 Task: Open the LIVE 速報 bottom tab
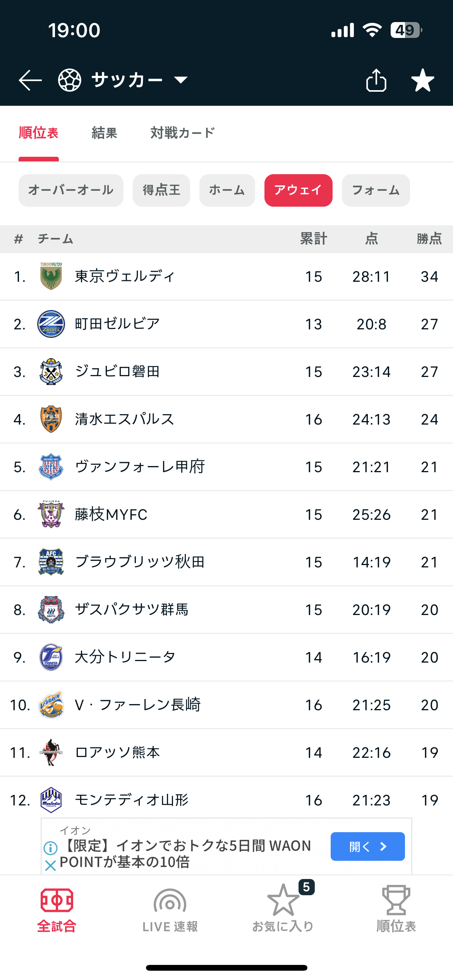pos(170,909)
